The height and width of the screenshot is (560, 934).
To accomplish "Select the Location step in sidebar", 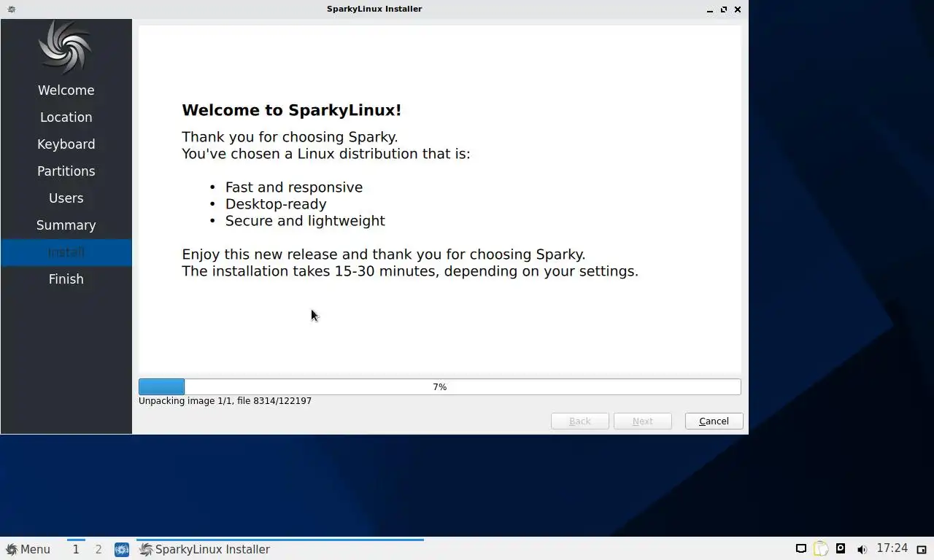I will click(66, 117).
